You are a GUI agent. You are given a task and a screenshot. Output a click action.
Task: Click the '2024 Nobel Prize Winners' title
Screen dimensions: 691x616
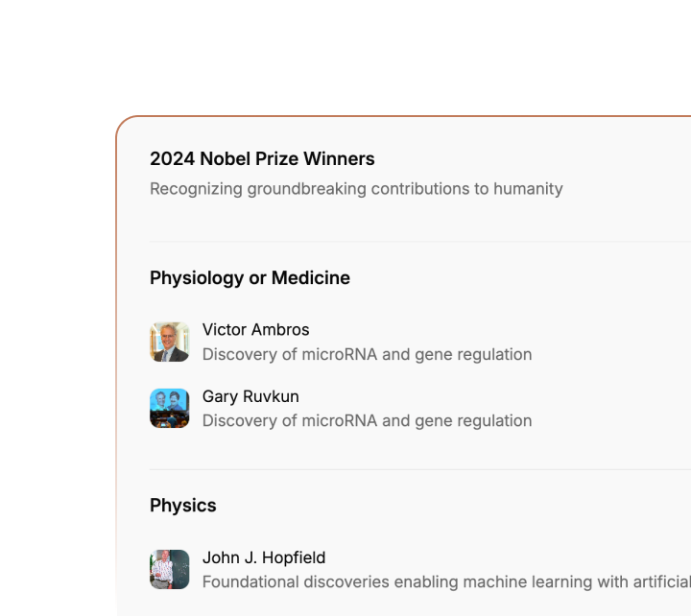(x=262, y=159)
